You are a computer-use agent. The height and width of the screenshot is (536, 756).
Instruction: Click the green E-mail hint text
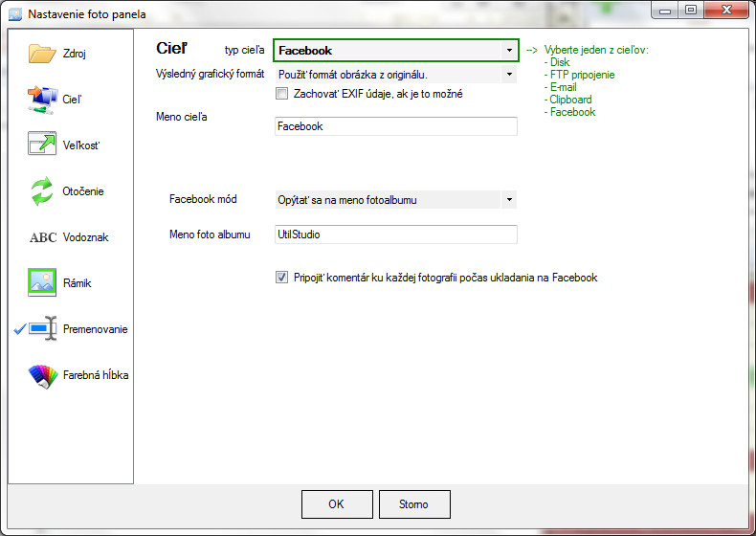click(563, 87)
